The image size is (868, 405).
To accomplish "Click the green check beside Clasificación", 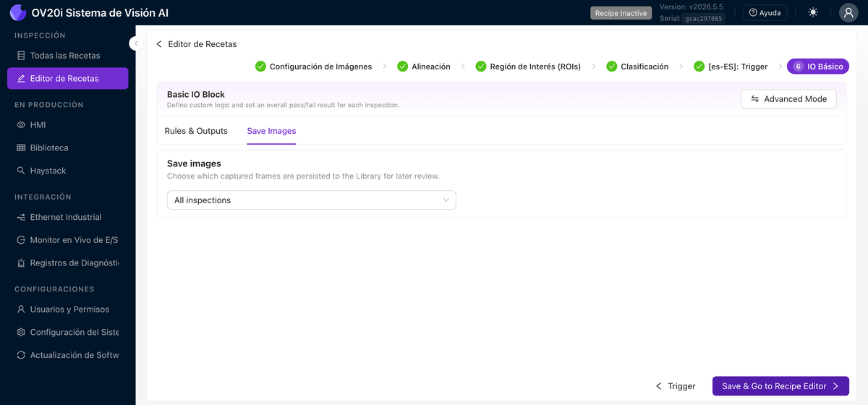I will [612, 67].
